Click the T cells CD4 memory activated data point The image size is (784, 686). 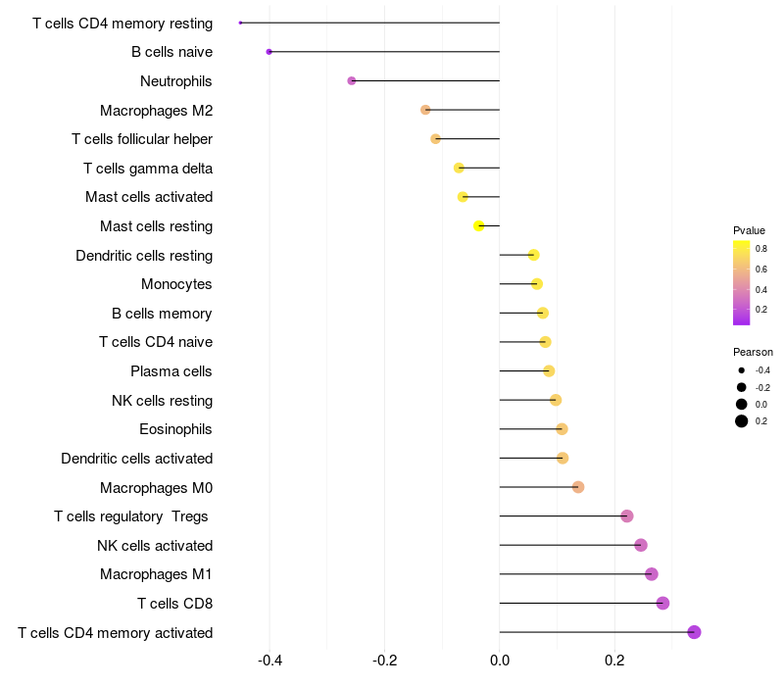pyautogui.click(x=694, y=632)
